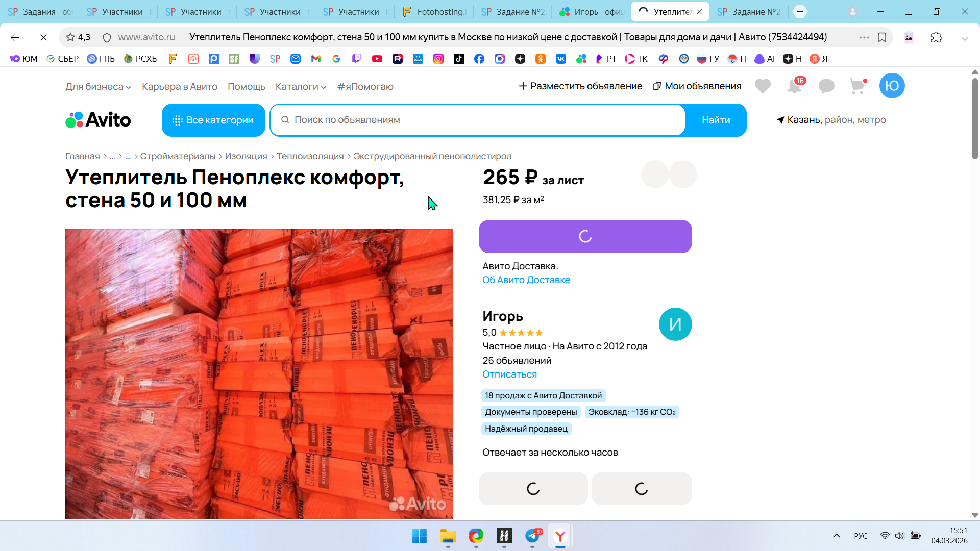
Task: Click the 'Об Авито Доставке' link
Action: pos(526,280)
